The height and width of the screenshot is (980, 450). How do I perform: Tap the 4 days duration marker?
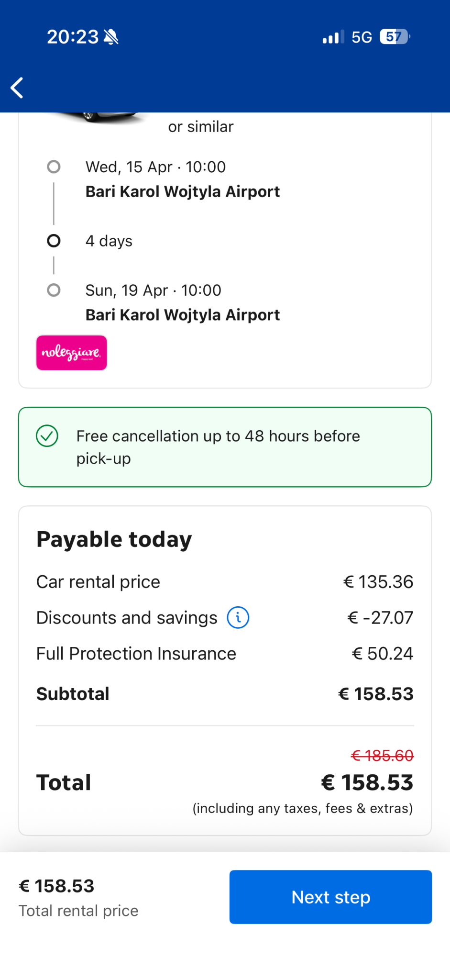coord(54,241)
